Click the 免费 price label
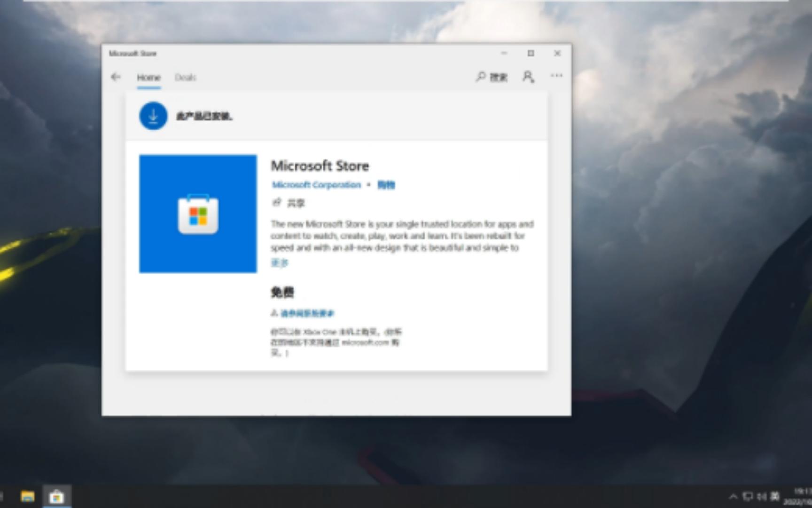812x508 pixels. [x=282, y=292]
